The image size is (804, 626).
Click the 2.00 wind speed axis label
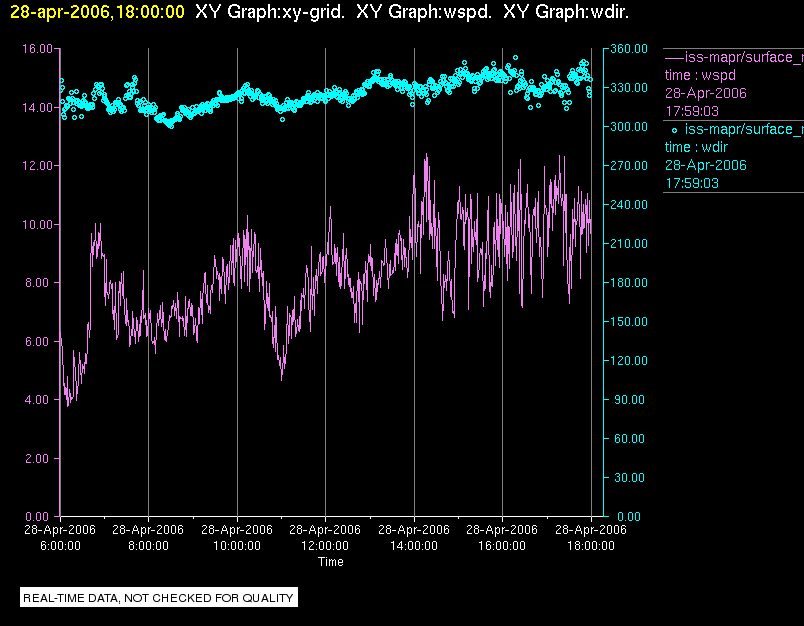click(39, 458)
